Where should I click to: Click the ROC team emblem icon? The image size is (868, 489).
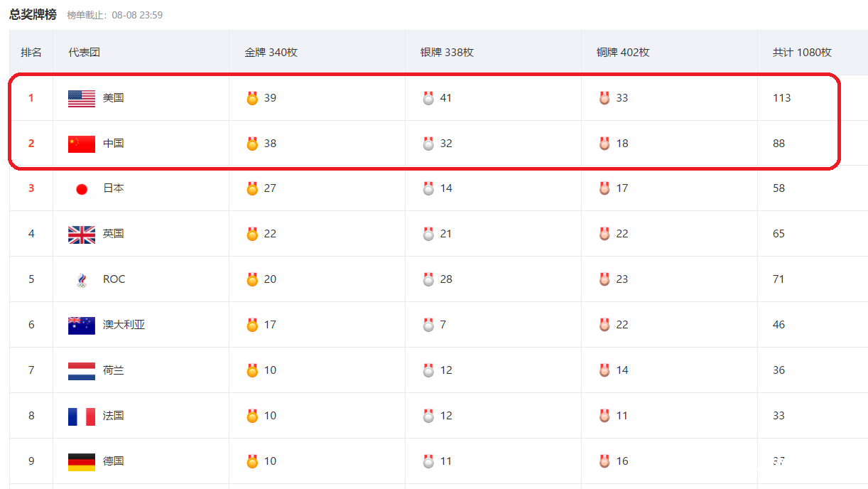pyautogui.click(x=81, y=280)
